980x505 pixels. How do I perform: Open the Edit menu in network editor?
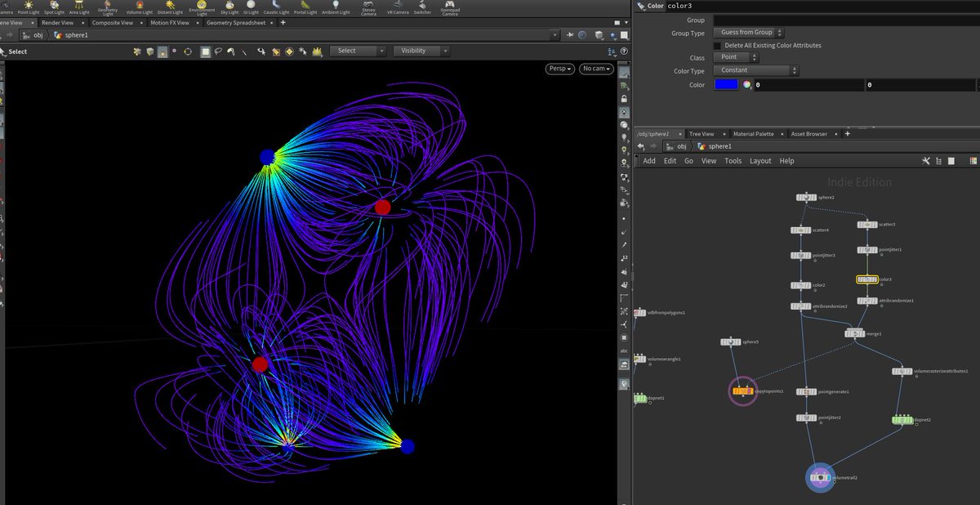click(x=670, y=161)
